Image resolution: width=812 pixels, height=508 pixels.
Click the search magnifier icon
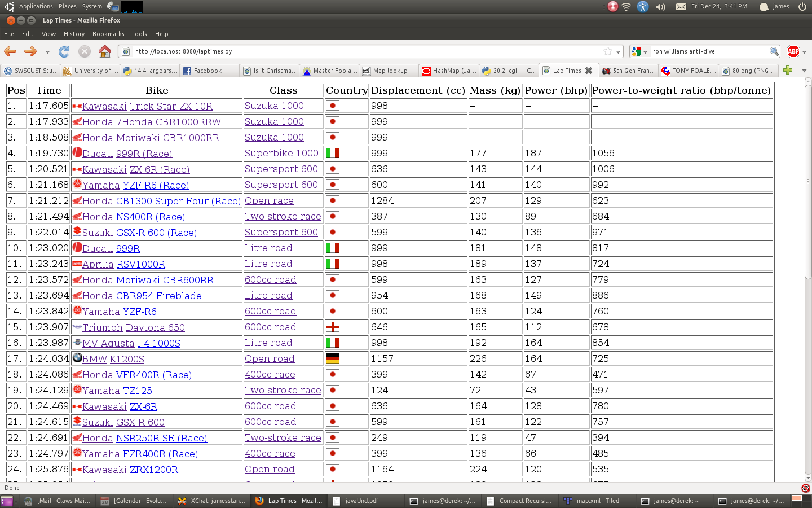point(774,51)
